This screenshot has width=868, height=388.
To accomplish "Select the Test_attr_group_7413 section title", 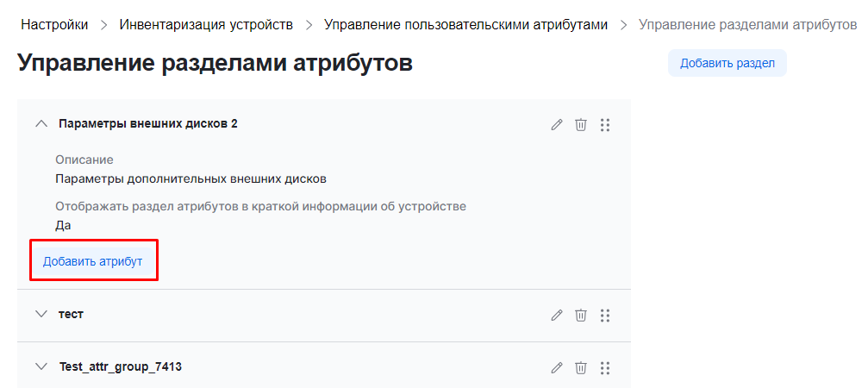I will click(x=120, y=367).
